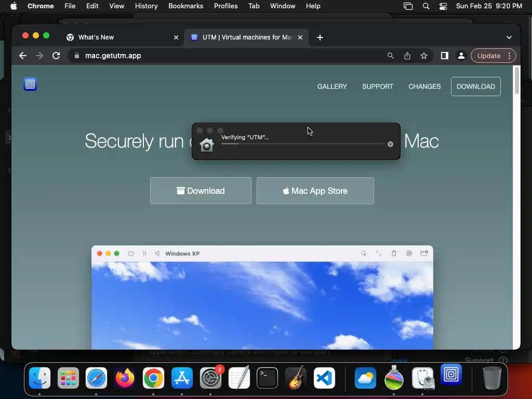Open macOS installer icon in Dock
532x399 pixels.
394,378
